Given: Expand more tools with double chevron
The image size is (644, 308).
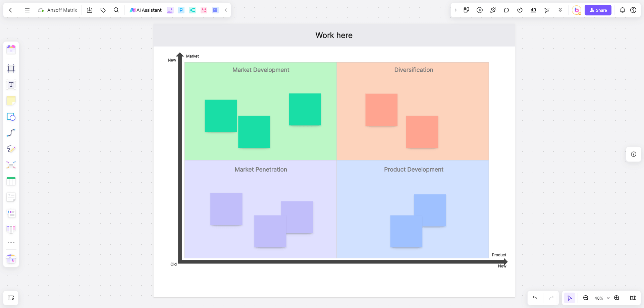Looking at the screenshot, I should point(560,10).
